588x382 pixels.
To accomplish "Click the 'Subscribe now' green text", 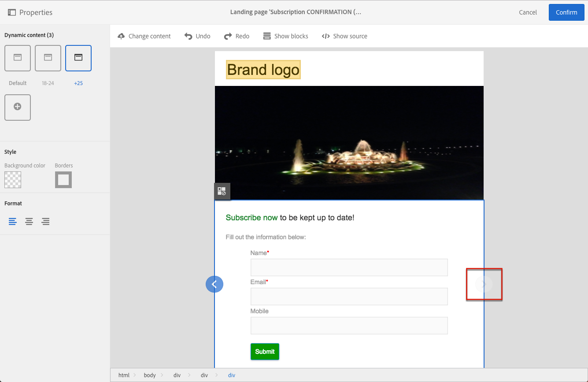I will pyautogui.click(x=251, y=218).
